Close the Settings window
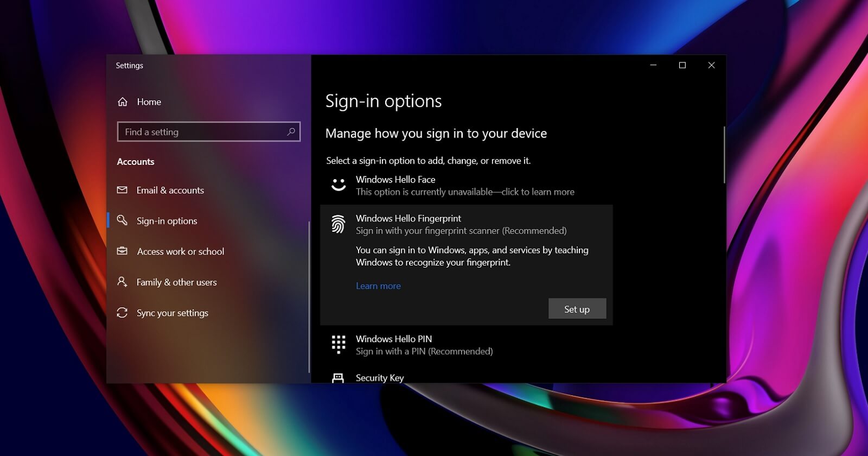This screenshot has width=868, height=456. click(x=711, y=65)
